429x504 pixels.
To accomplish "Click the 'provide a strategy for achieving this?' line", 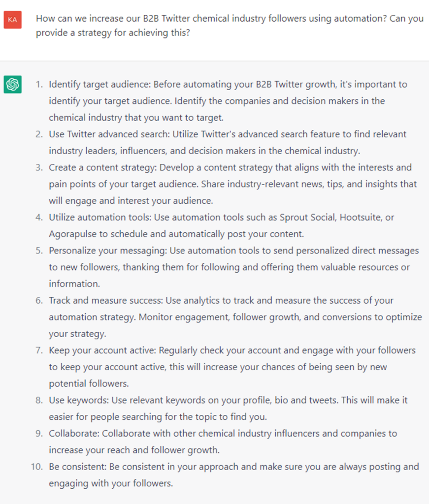I will [x=113, y=35].
